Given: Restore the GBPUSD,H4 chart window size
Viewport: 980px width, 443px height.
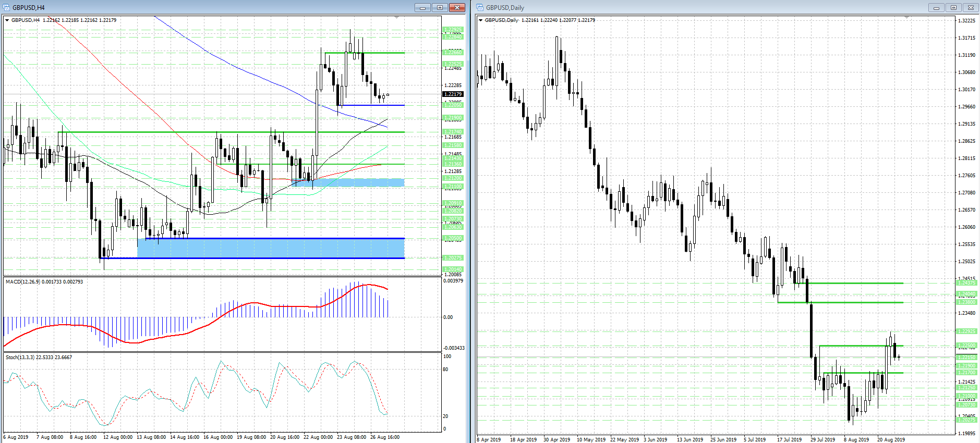Looking at the screenshot, I should (x=440, y=7).
